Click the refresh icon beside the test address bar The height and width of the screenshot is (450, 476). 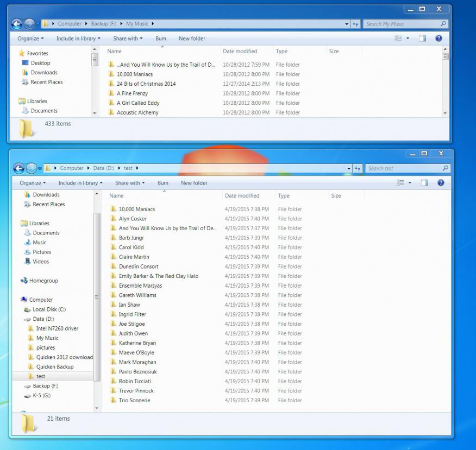356,168
